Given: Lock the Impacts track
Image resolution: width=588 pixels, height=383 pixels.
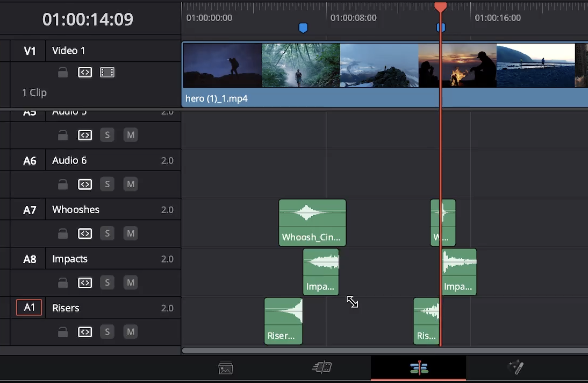Looking at the screenshot, I should (x=63, y=282).
